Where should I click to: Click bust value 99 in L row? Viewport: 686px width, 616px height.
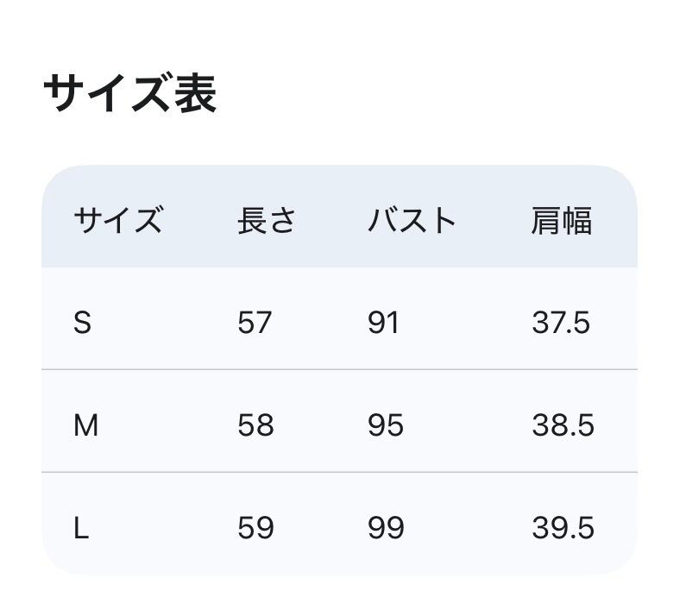(386, 528)
